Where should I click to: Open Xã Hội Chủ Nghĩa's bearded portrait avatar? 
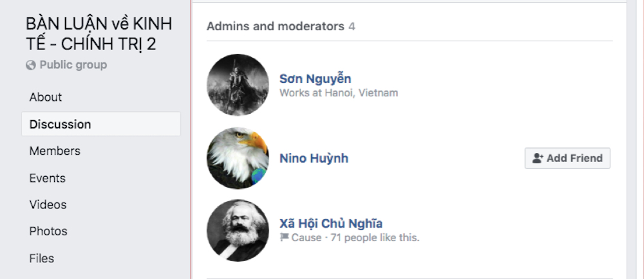(238, 231)
